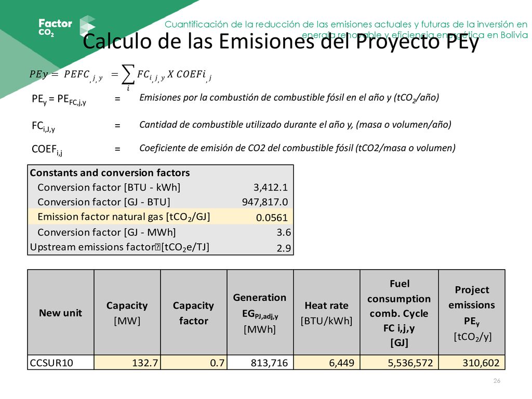Click the 'Project emissions PEy' column header
The height and width of the screenshot is (399, 532).
[472, 313]
